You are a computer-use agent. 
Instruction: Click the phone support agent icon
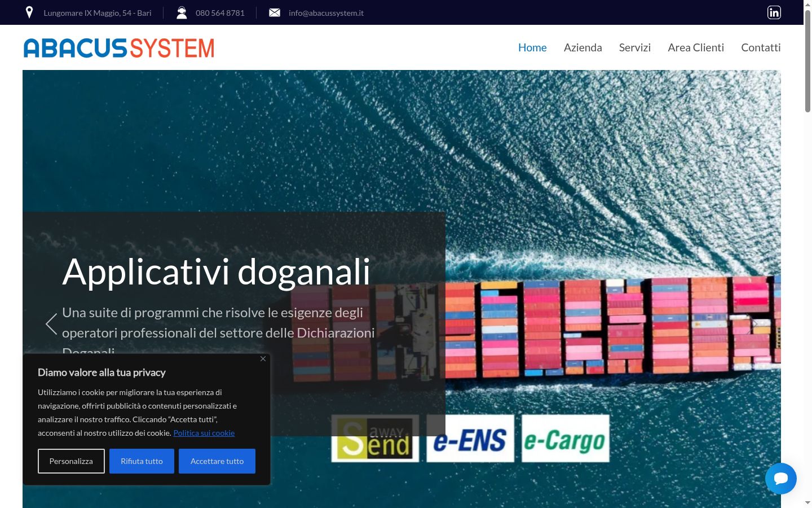(x=182, y=12)
